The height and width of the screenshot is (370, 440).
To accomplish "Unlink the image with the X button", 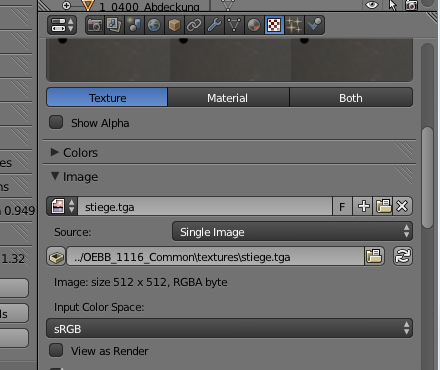I will (x=402, y=206).
